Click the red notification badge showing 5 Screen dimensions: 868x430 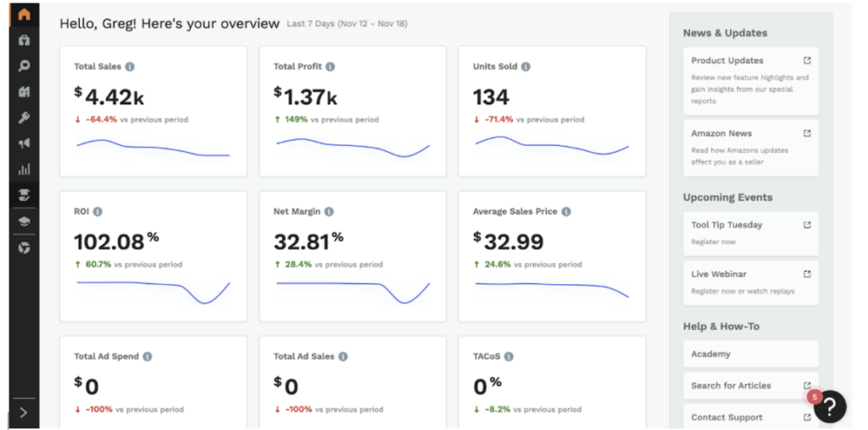(x=815, y=397)
